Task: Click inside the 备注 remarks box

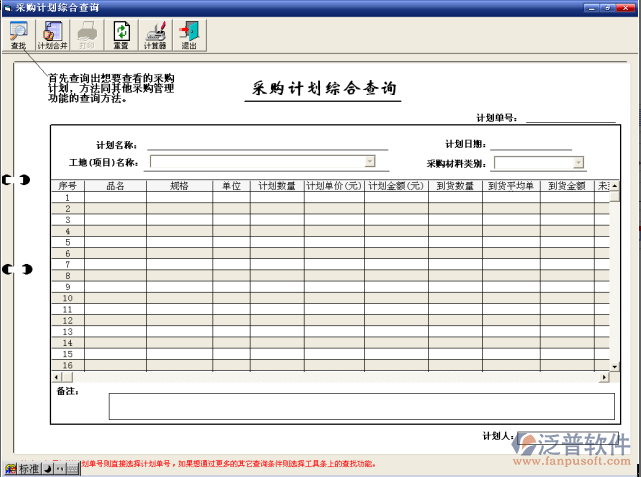Action: point(361,406)
